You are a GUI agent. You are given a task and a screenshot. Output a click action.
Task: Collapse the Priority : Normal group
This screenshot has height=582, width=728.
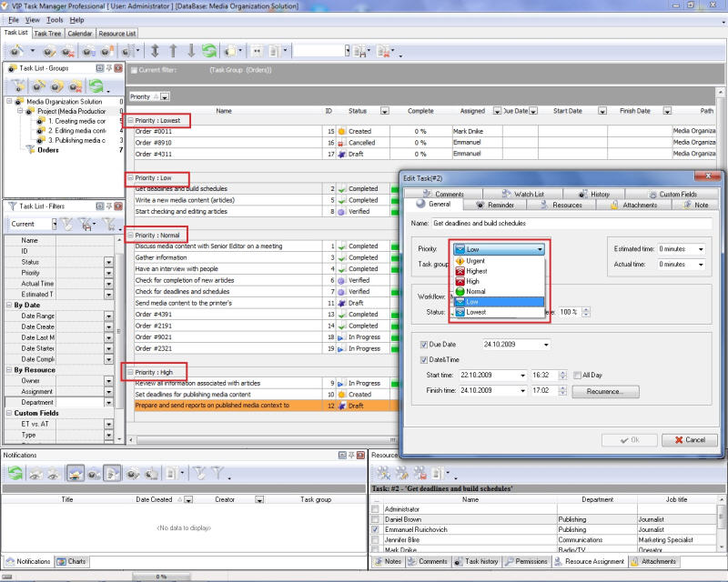[x=130, y=236]
